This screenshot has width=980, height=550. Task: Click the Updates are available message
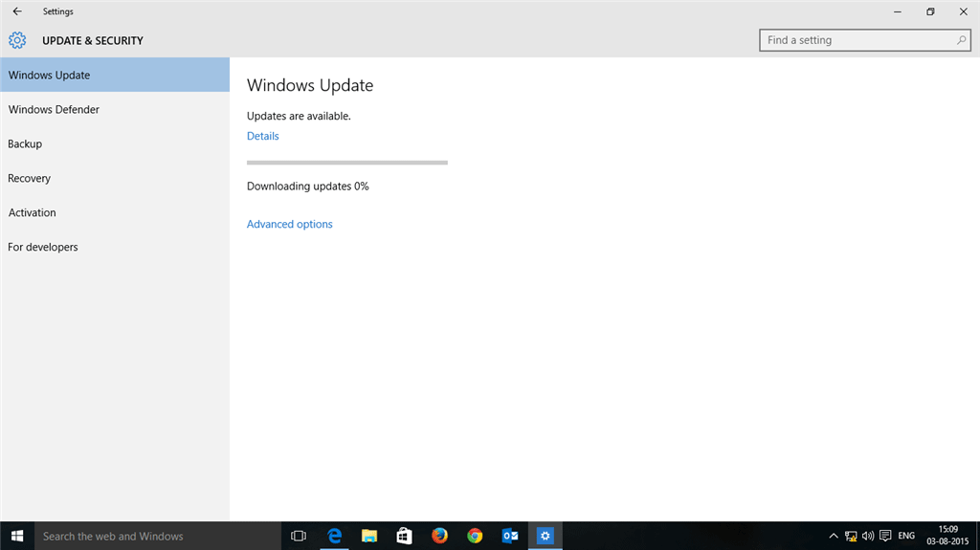coord(299,117)
